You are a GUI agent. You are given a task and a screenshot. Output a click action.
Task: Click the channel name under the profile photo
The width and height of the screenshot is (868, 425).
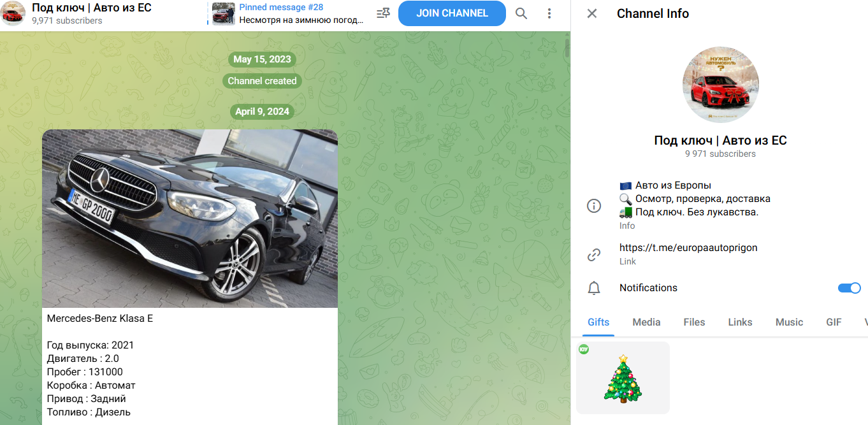click(x=720, y=140)
